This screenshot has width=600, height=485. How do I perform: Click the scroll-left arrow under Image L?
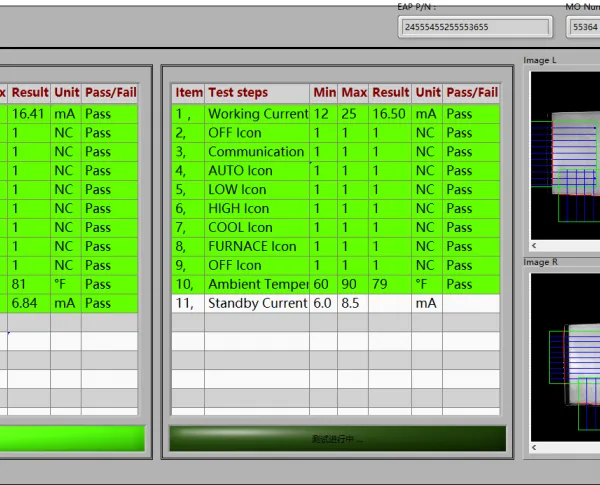point(534,245)
